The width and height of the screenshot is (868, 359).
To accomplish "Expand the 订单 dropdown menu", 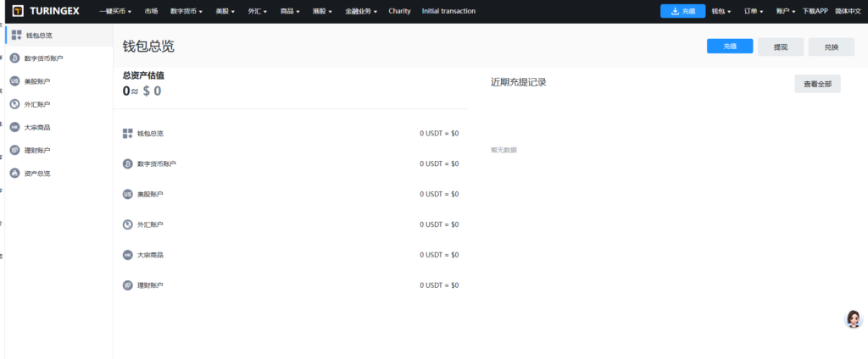I will click(x=753, y=11).
